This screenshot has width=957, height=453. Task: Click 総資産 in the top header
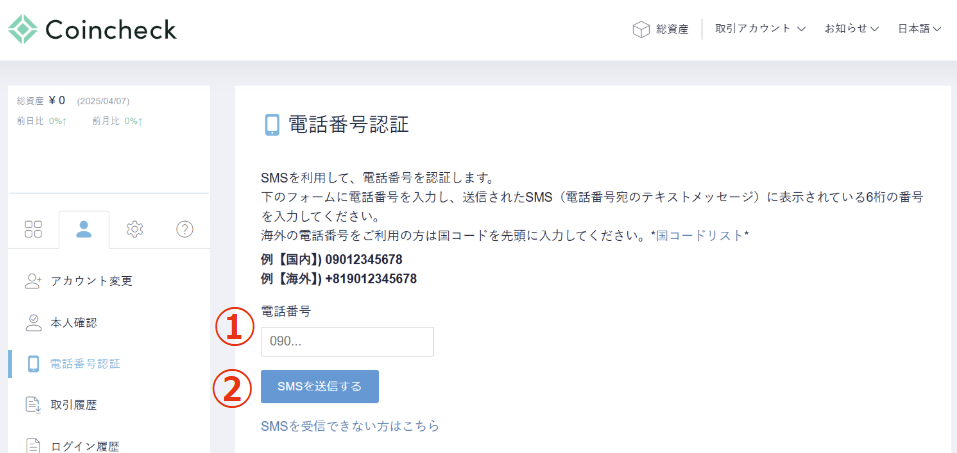click(x=672, y=29)
